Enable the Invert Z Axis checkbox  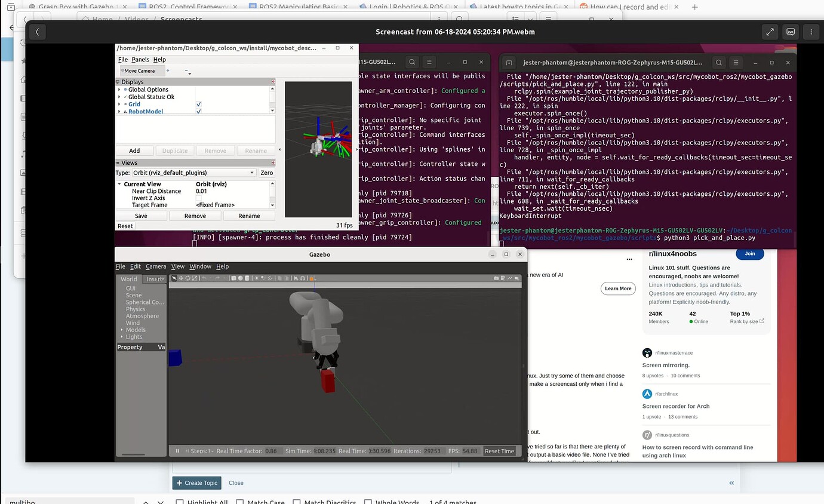[x=198, y=198]
